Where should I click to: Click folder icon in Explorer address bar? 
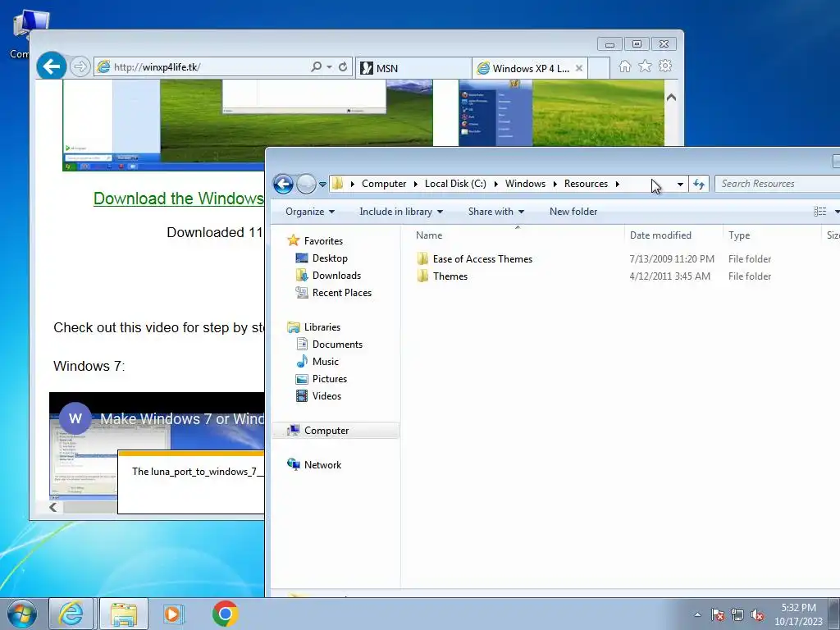pyautogui.click(x=337, y=184)
